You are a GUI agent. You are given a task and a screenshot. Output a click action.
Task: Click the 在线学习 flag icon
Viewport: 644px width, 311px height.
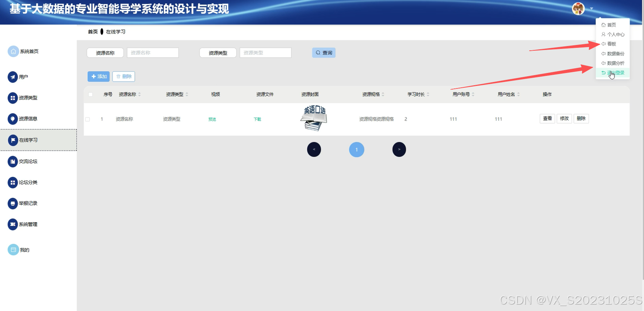[x=13, y=140]
